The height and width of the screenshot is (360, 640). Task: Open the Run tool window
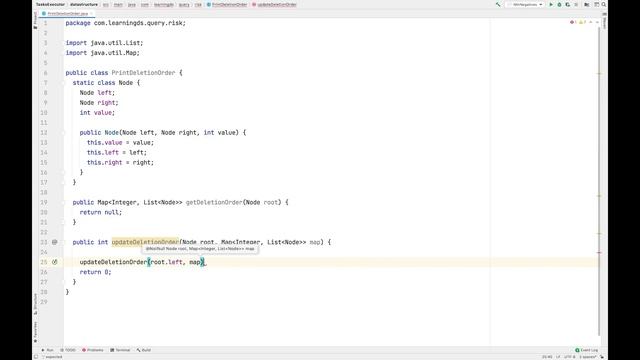coord(47,350)
